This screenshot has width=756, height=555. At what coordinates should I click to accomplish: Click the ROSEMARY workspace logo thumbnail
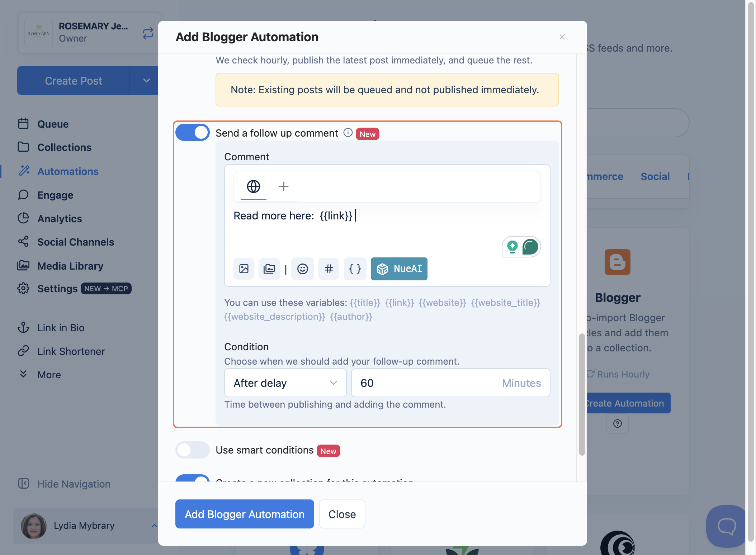(39, 33)
